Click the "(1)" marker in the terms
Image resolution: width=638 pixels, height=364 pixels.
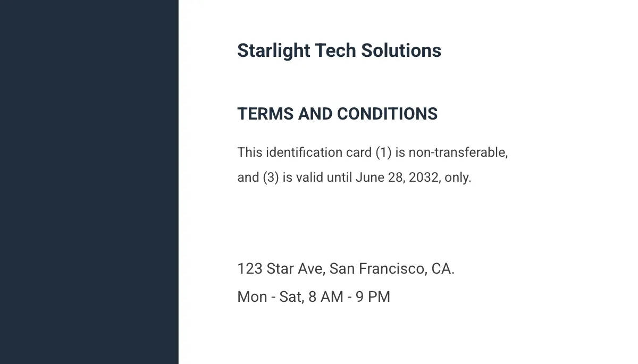tap(383, 153)
